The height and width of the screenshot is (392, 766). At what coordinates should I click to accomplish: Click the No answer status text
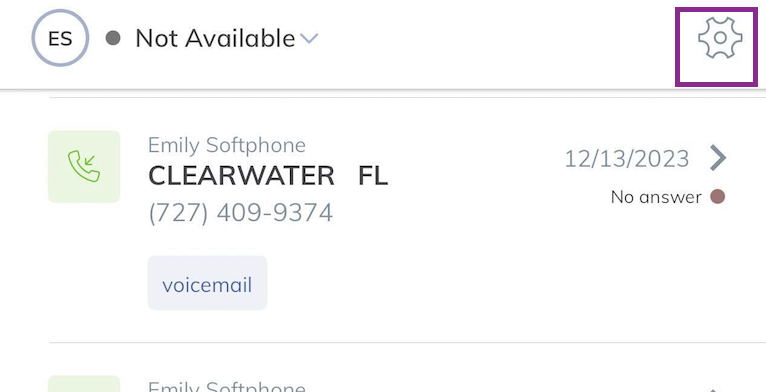[656, 197]
